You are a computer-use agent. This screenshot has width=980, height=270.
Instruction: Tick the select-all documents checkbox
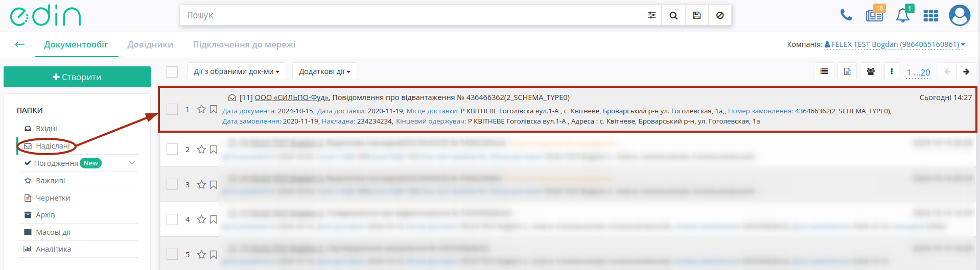click(172, 71)
